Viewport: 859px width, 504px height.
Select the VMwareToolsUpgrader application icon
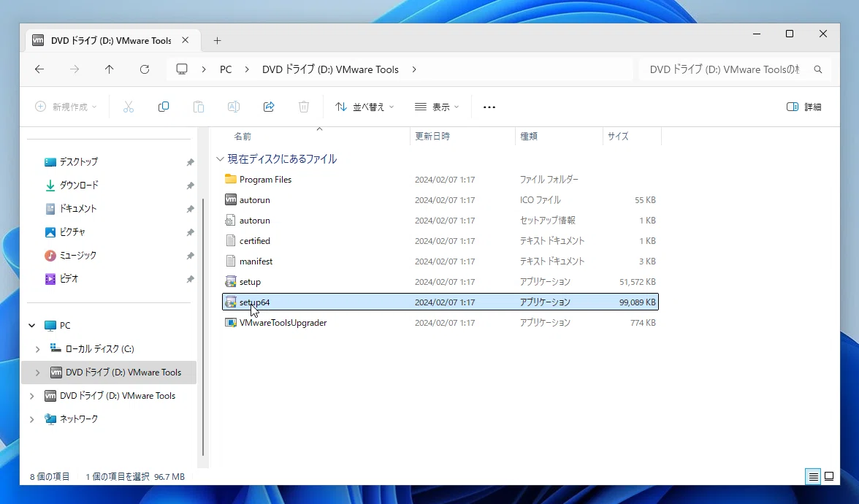point(231,323)
